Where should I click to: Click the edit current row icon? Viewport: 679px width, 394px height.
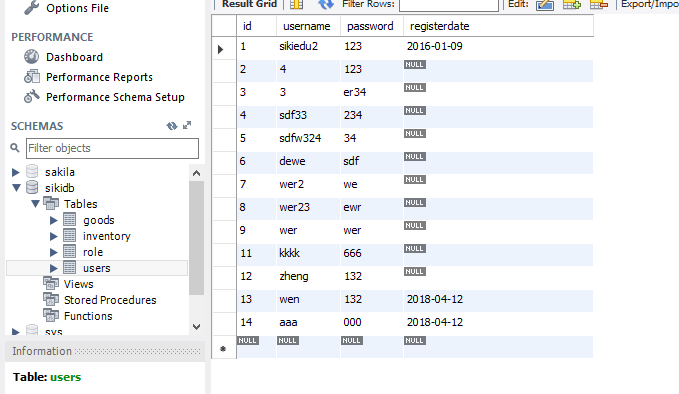pyautogui.click(x=545, y=5)
